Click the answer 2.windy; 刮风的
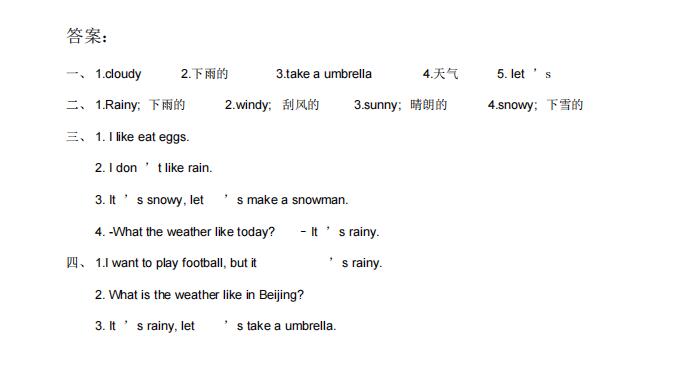The width and height of the screenshot is (698, 390). [272, 105]
